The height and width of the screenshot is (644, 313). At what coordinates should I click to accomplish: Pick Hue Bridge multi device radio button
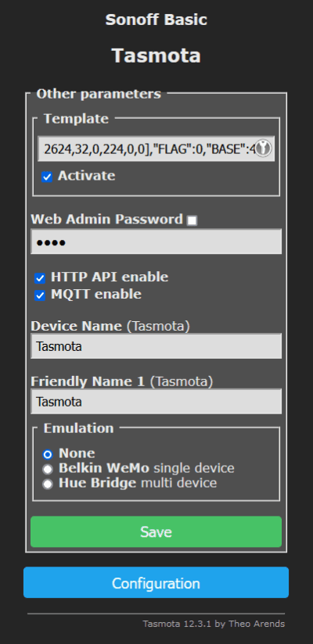pyautogui.click(x=48, y=484)
